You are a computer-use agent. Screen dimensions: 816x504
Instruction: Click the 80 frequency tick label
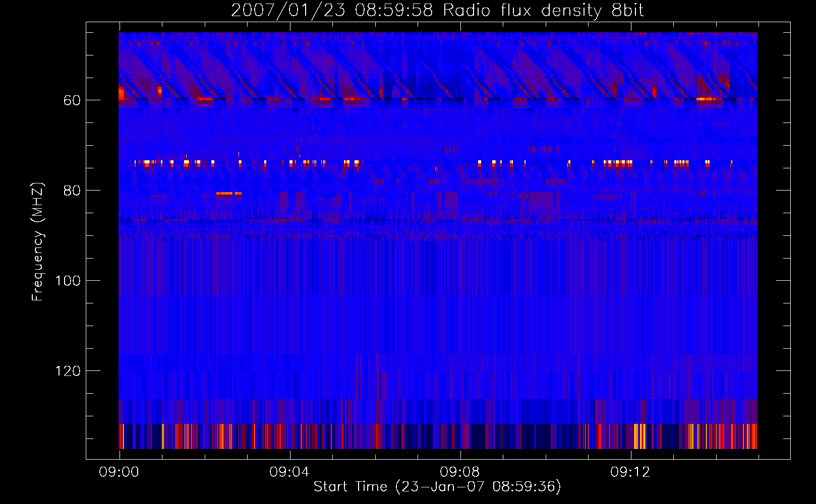[x=72, y=191]
